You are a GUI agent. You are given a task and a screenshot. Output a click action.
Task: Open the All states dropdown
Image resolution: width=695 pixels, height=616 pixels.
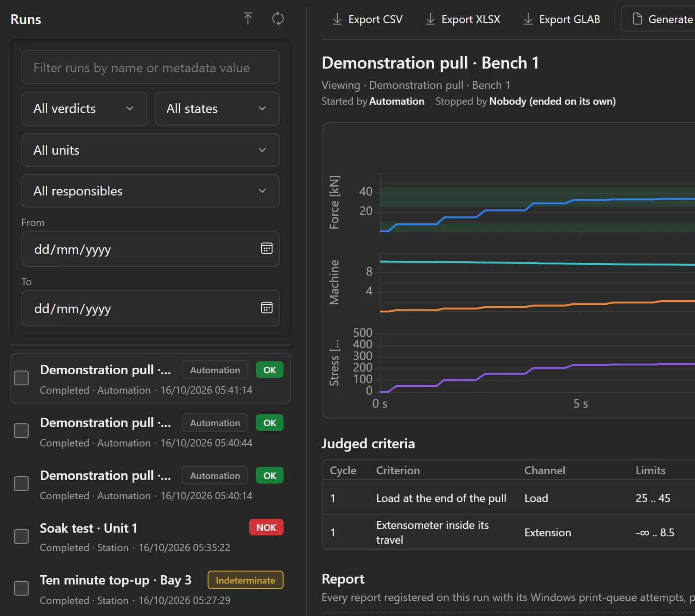tap(217, 109)
